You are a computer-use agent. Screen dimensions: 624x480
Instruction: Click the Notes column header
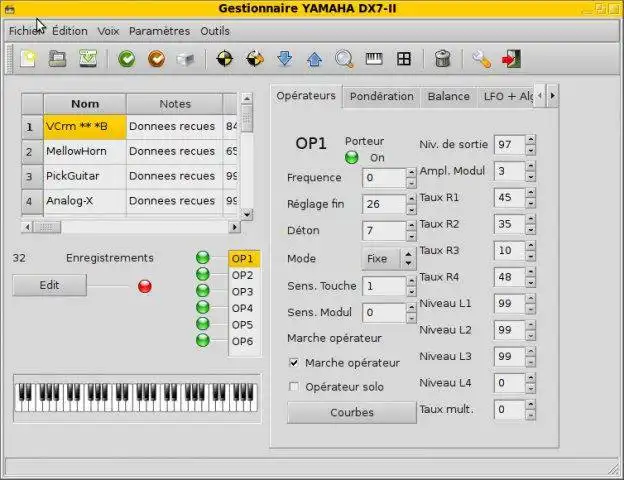tap(175, 104)
